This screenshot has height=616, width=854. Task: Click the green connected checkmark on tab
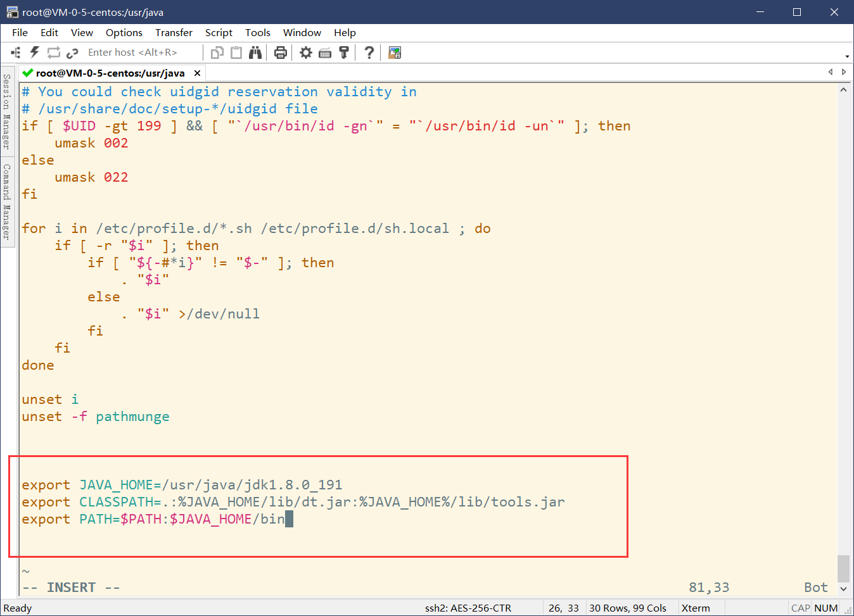coord(27,73)
